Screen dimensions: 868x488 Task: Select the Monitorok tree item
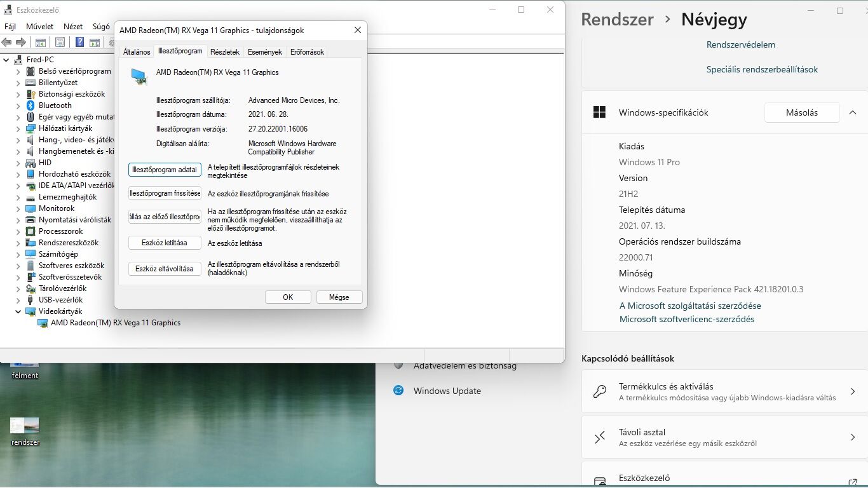[x=57, y=208]
